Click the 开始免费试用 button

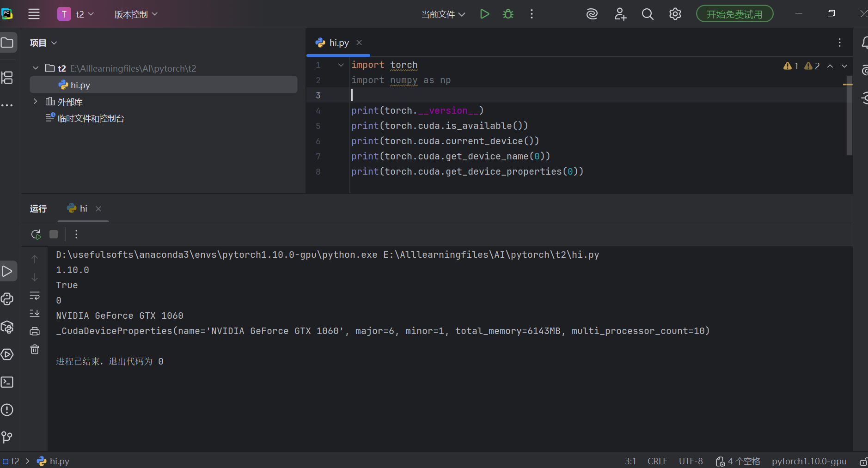pos(734,14)
